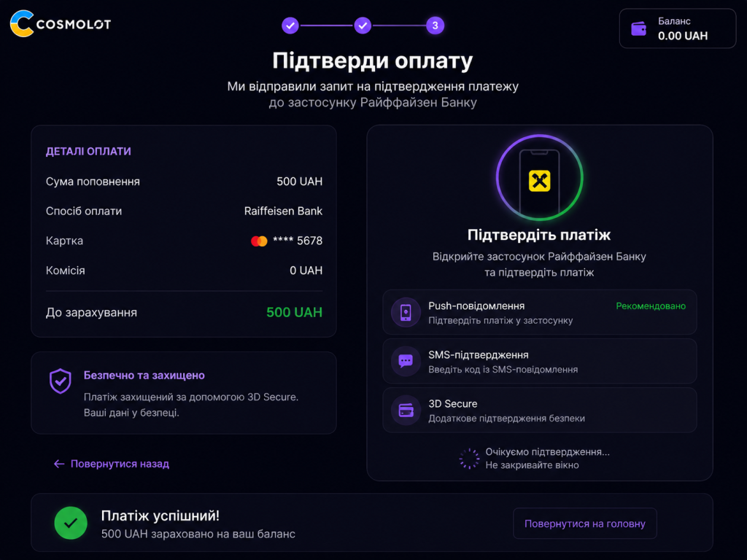The width and height of the screenshot is (747, 560).
Task: Click Очікуємо підтвердження status text
Action: (547, 452)
